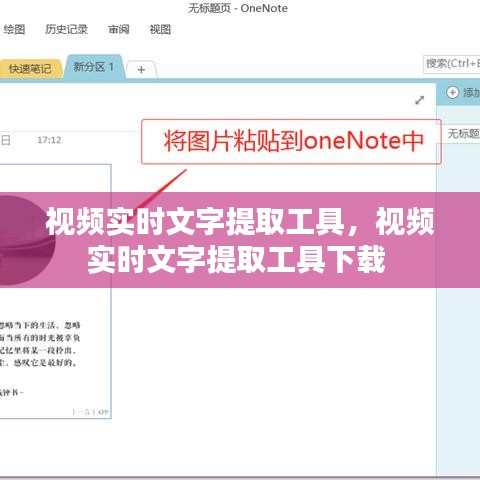Toggle full page view with the arrow icon
Viewport: 480px width, 480px height.
(x=419, y=100)
